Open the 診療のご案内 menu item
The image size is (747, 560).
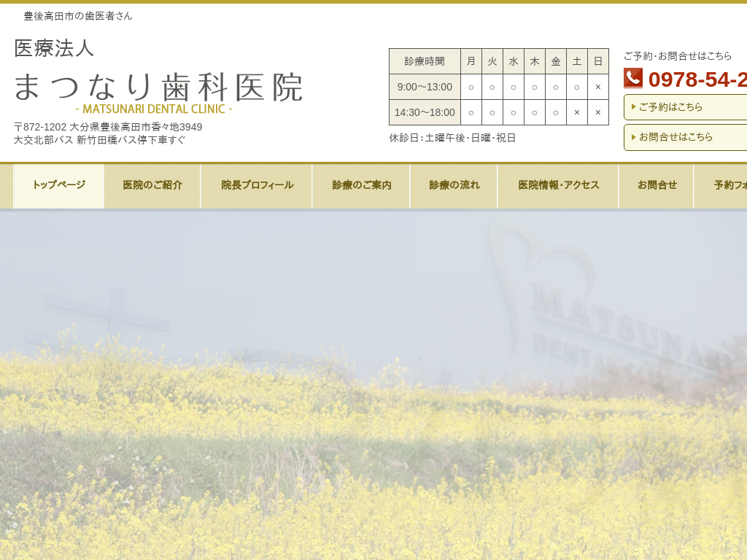[x=361, y=185]
